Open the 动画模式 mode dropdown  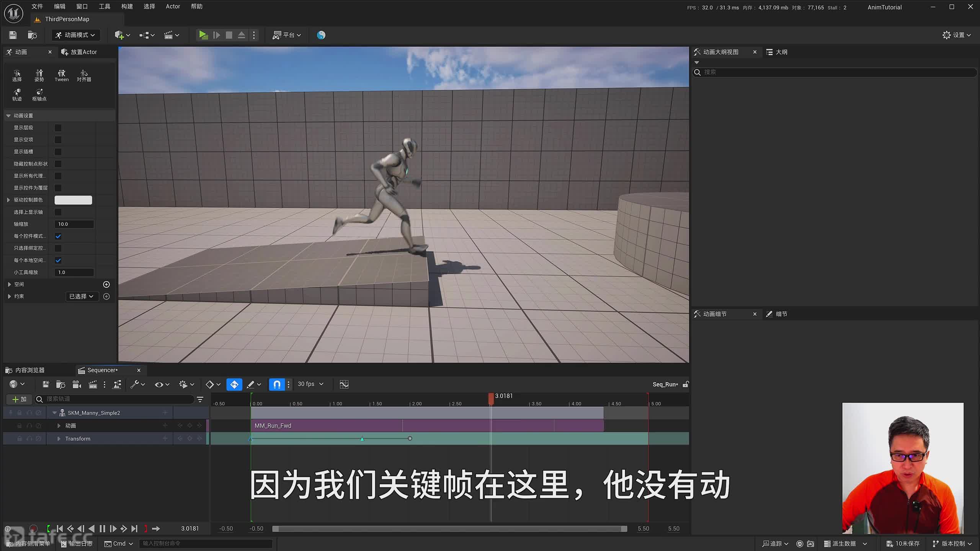(x=76, y=35)
